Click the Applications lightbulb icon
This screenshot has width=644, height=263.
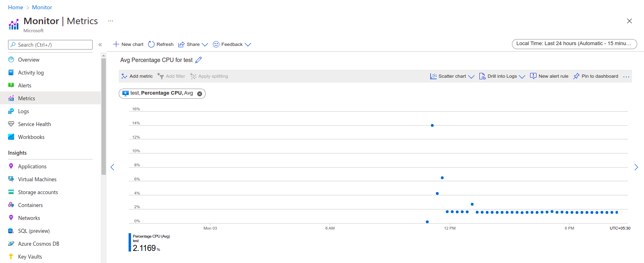tap(11, 166)
